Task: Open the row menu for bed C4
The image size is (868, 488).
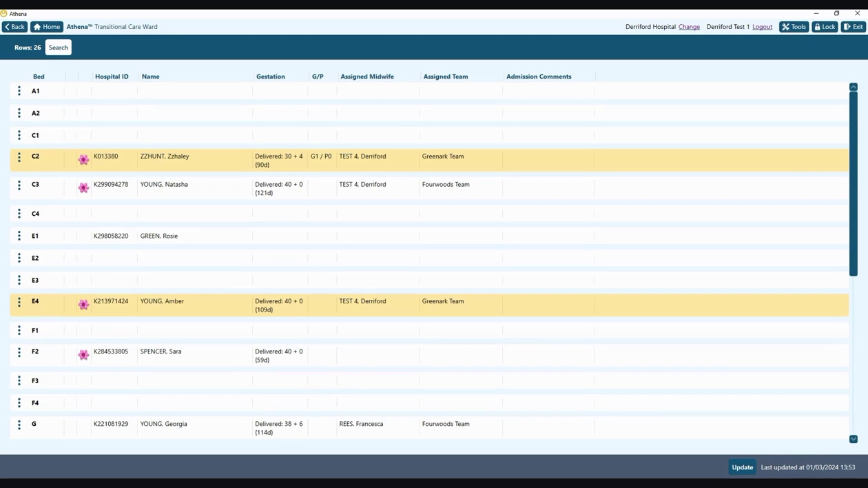Action: click(19, 214)
